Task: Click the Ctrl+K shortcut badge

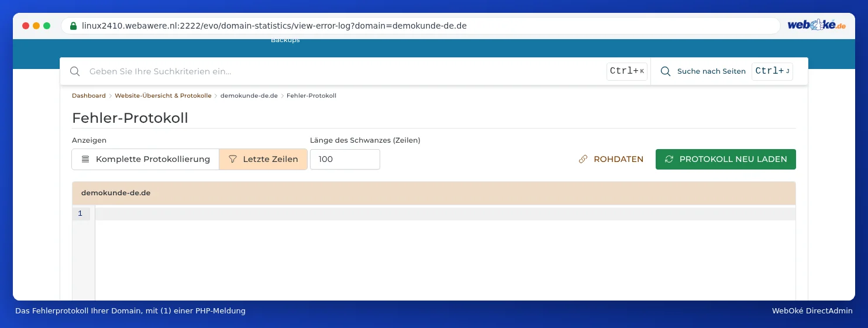Action: tap(627, 71)
